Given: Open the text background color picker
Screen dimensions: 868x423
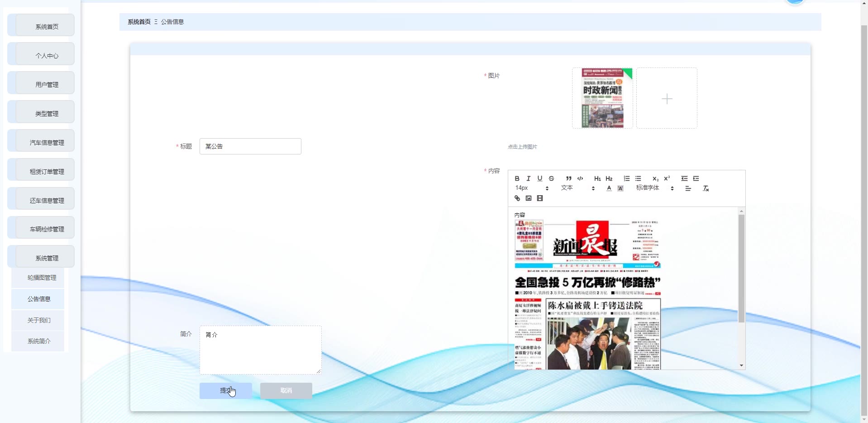Looking at the screenshot, I should click(620, 188).
